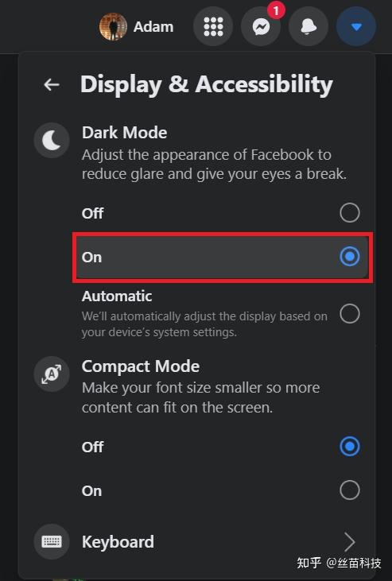Screen dimensions: 392x581
Task: Click the red Messenger notification badge
Action: click(276, 11)
